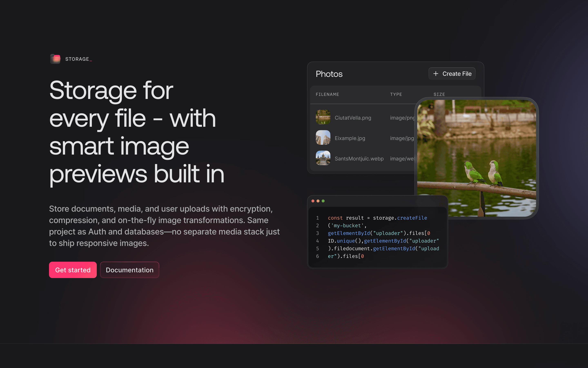The width and height of the screenshot is (588, 368).
Task: Click the image/jpg type cell
Action: coord(402,138)
